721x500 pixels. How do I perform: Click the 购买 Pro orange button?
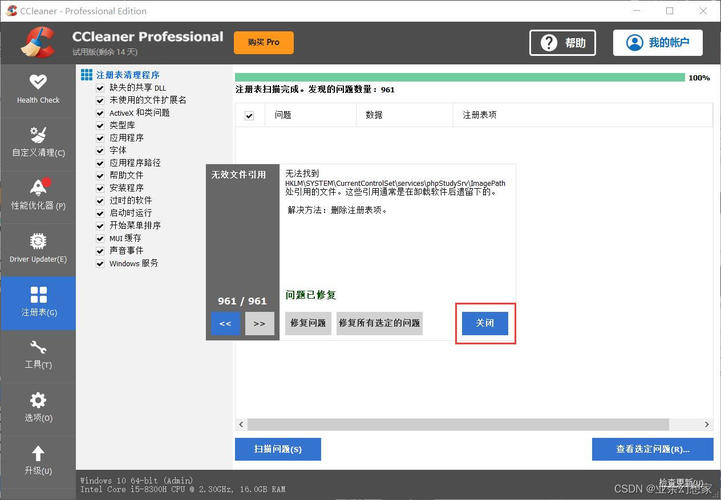(263, 42)
